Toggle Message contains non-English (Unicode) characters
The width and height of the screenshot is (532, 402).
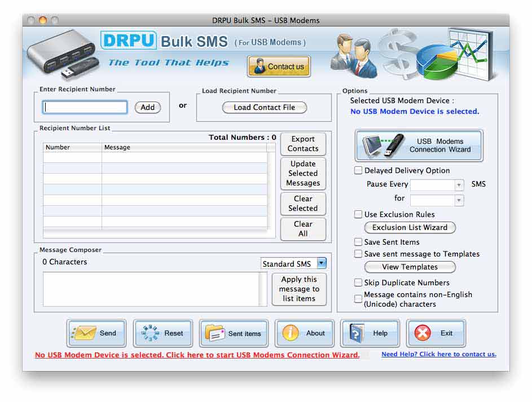(358, 299)
